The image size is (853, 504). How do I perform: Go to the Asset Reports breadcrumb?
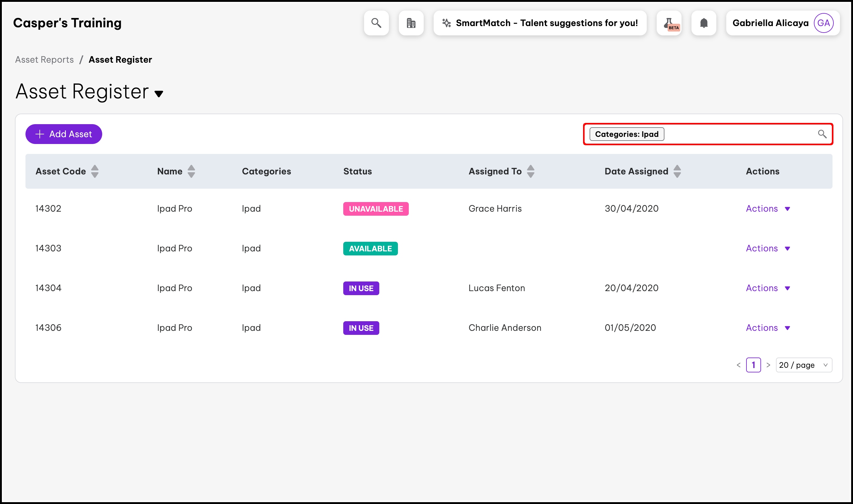(x=44, y=60)
